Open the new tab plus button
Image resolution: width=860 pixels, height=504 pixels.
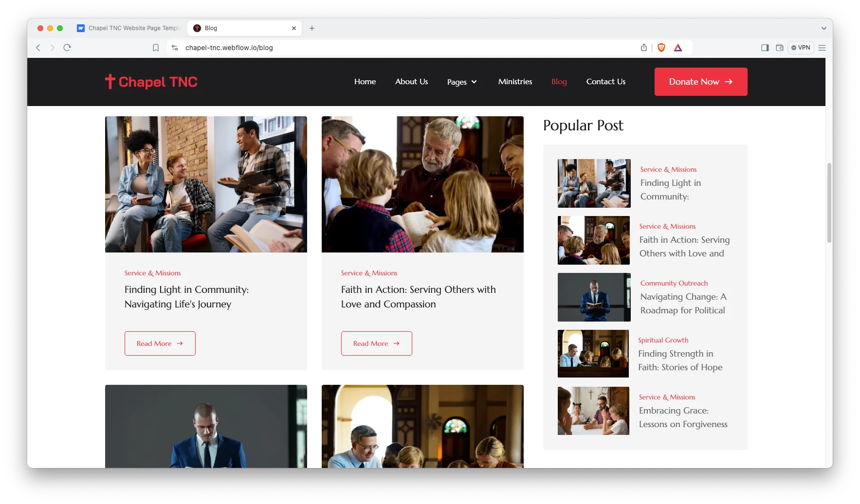(312, 28)
